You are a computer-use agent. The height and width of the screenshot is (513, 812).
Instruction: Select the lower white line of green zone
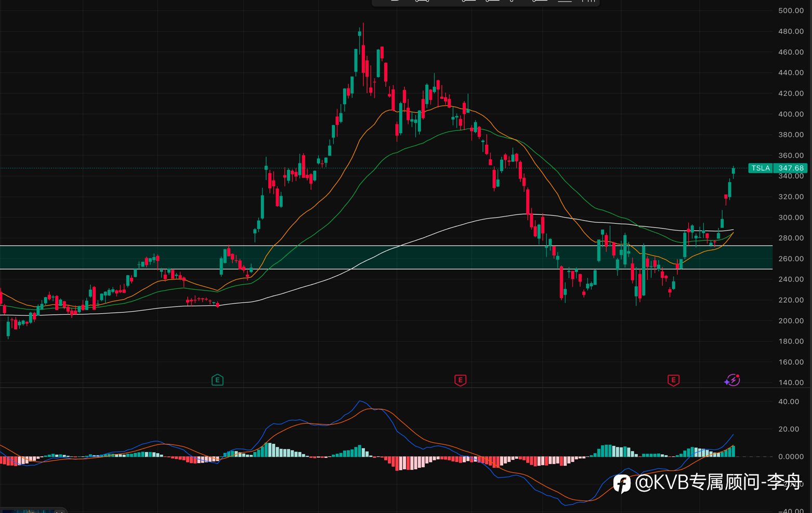click(x=386, y=269)
